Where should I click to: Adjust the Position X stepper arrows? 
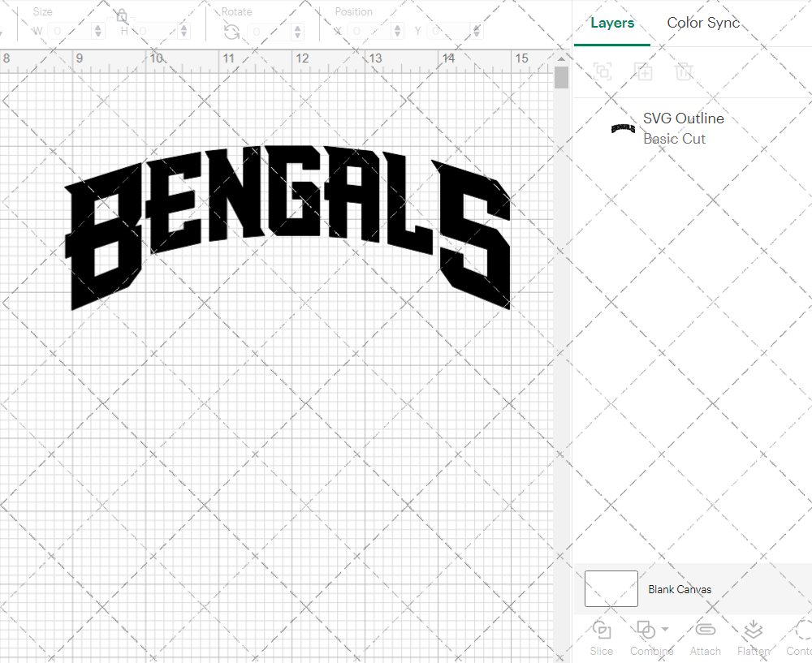[397, 32]
